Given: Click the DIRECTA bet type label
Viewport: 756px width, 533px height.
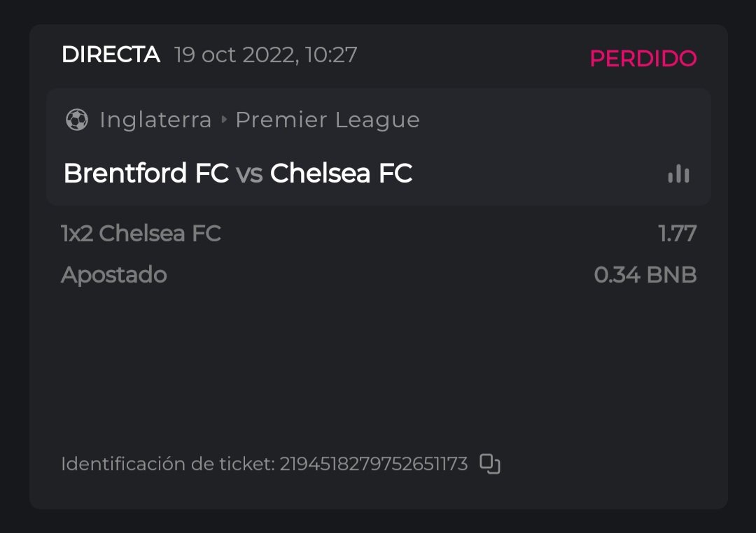Looking at the screenshot, I should tap(111, 55).
